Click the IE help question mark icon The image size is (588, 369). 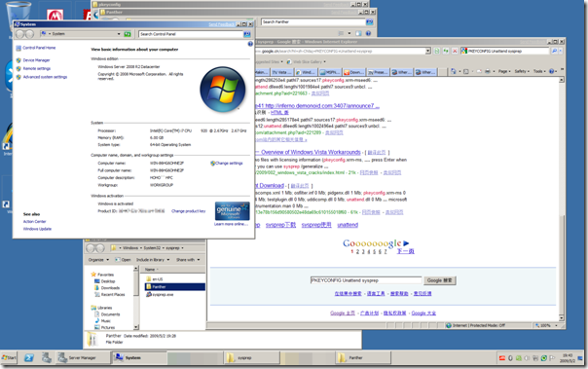552,71
